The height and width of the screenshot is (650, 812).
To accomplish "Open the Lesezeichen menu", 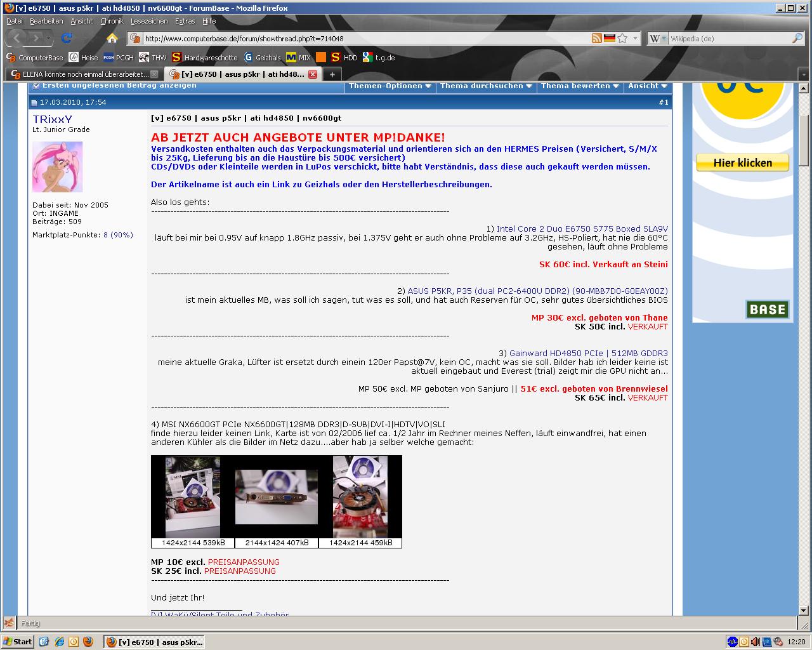I will [149, 21].
